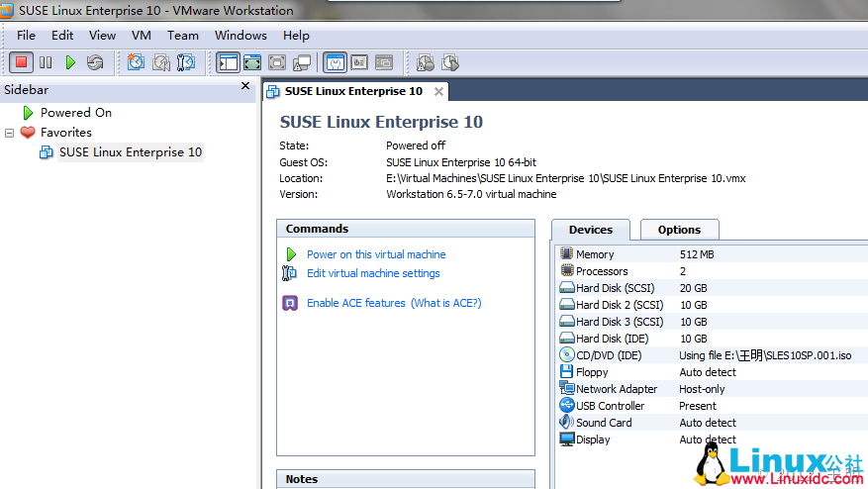
Task: Click the Quick Switch mode icon
Action: (x=252, y=62)
